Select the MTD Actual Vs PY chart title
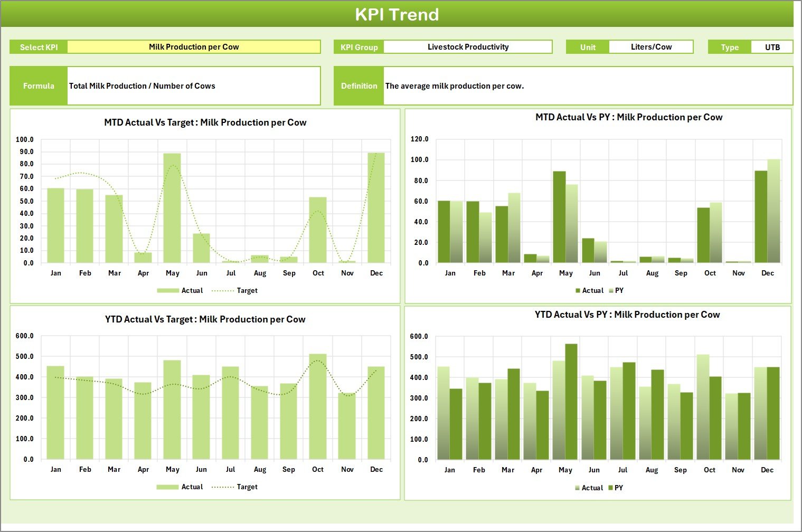The image size is (802, 532). click(x=629, y=117)
